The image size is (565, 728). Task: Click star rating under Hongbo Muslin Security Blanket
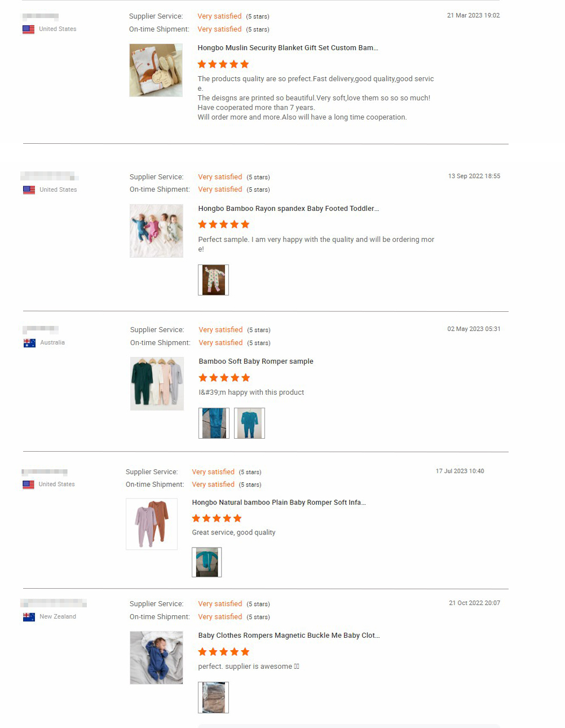tap(223, 64)
